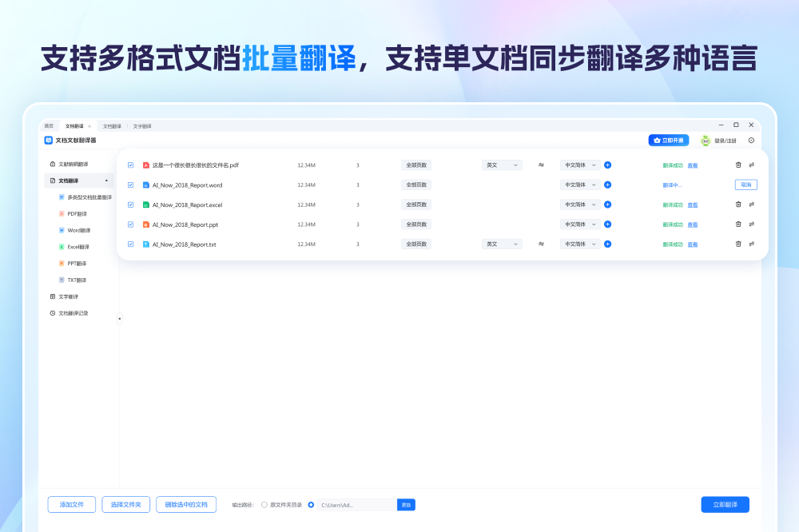Screen dimensions: 799x532
Task: Click 查看 to view the PDF translation result
Action: [x=692, y=165]
